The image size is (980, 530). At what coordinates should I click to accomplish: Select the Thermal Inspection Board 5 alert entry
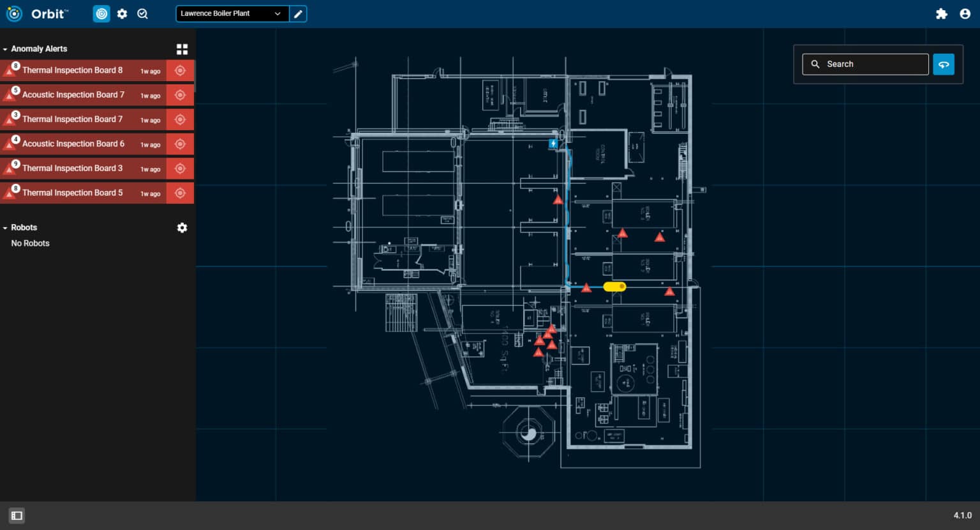[83, 192]
